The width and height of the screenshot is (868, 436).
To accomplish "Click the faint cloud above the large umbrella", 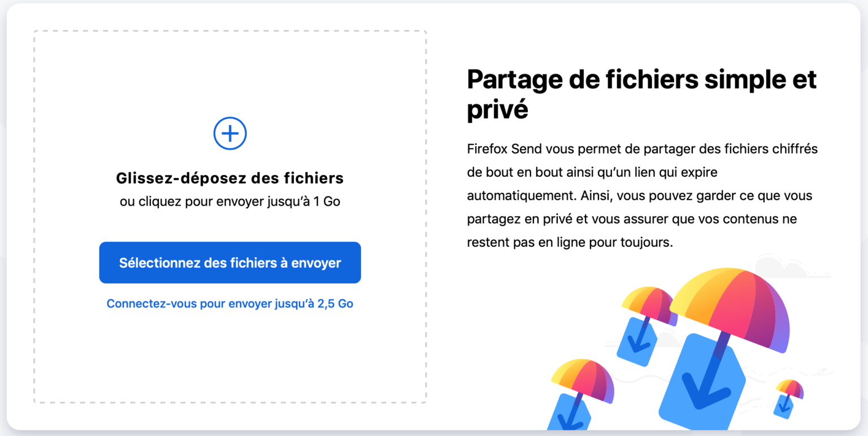I will coord(791,267).
